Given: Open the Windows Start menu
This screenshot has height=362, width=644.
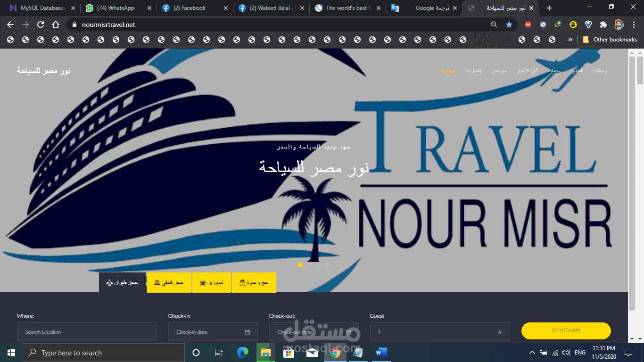Looking at the screenshot, I should pos(11,353).
